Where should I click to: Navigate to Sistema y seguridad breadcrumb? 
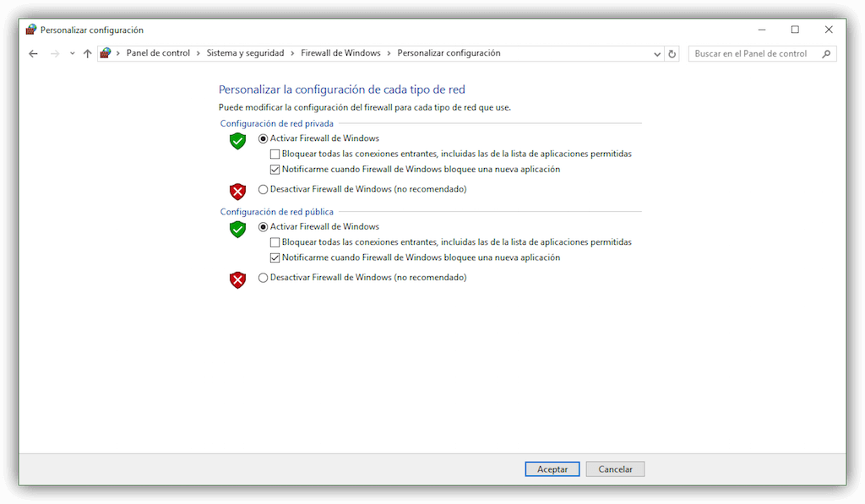[x=245, y=53]
